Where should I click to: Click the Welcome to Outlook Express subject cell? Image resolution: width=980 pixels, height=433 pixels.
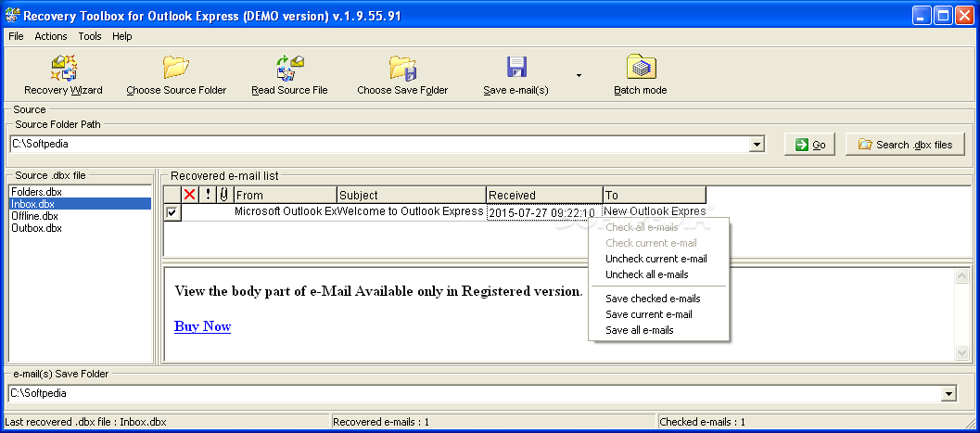coord(412,211)
